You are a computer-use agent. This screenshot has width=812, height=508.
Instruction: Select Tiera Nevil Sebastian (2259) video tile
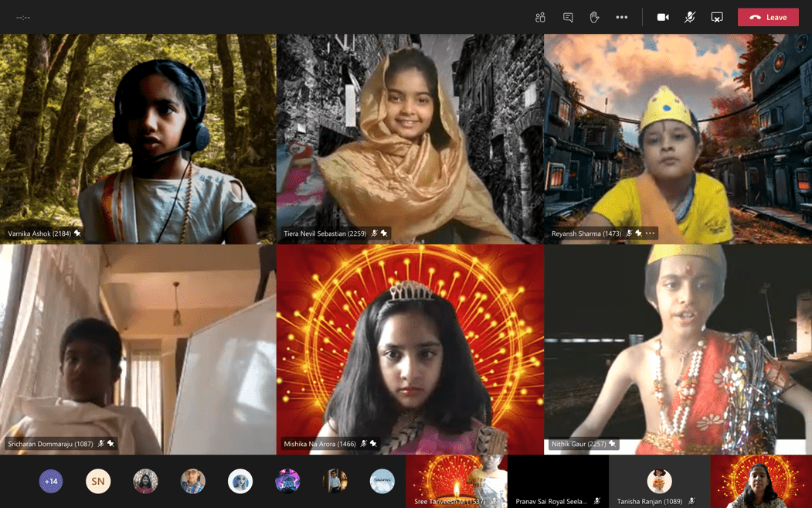pos(410,139)
